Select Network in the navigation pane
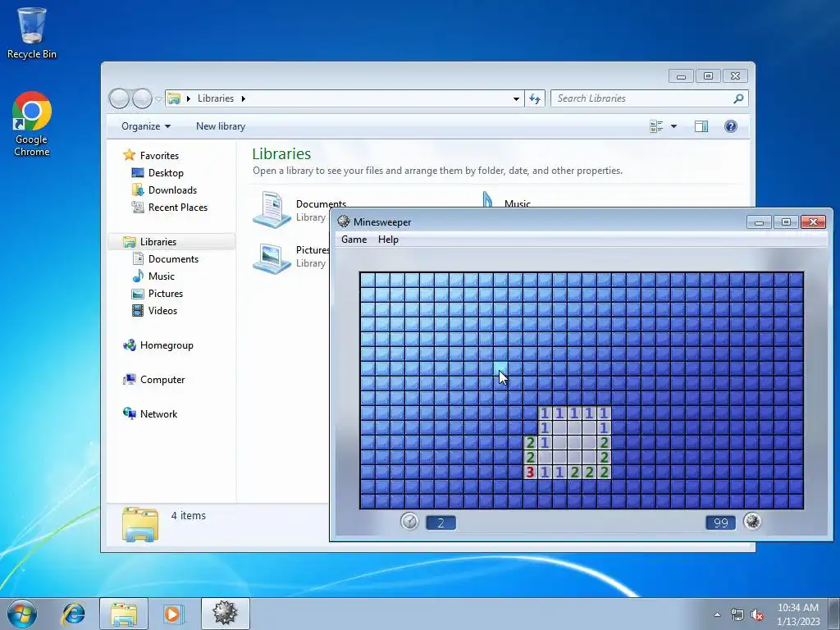840x630 pixels. (158, 413)
